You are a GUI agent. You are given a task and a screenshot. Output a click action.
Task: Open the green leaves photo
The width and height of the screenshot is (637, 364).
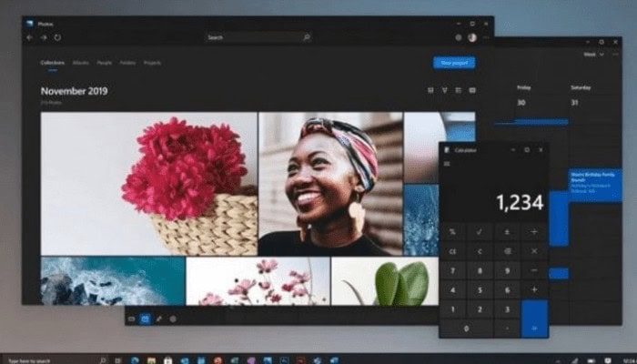pos(385,280)
